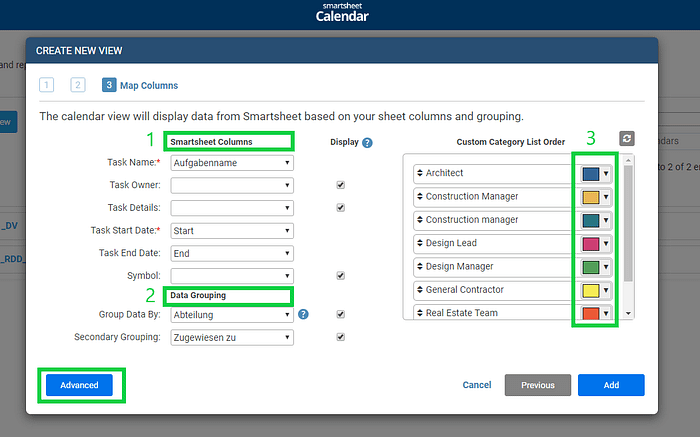Screen dimensions: 700x437
Task: Select the Design Manager category row
Action: [x=512, y=266]
